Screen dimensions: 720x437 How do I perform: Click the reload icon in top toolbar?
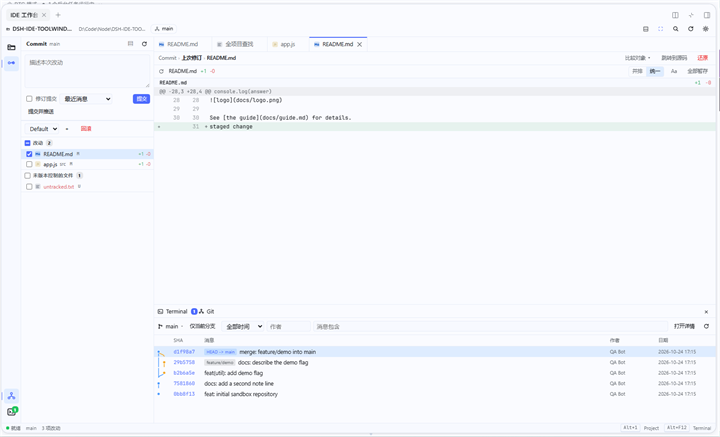691,29
